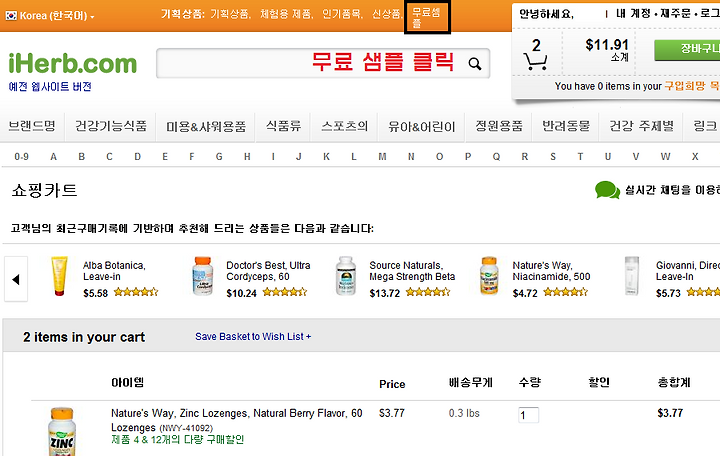Click the 실시간 채팅 live chat text

[x=672, y=190]
